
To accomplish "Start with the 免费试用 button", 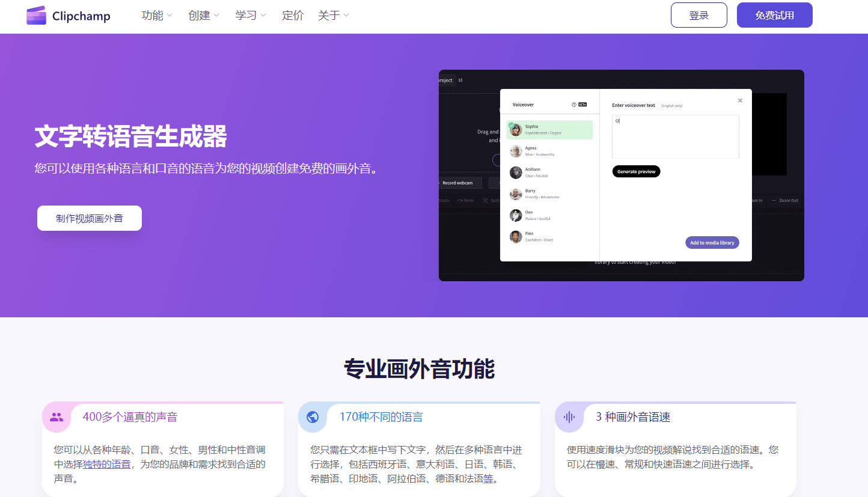I will pos(775,15).
